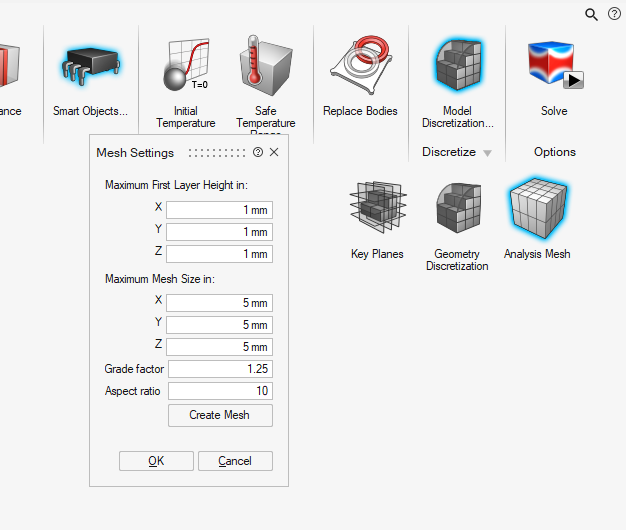Image resolution: width=626 pixels, height=530 pixels.
Task: Open Mesh Settings help icon
Action: [x=258, y=152]
